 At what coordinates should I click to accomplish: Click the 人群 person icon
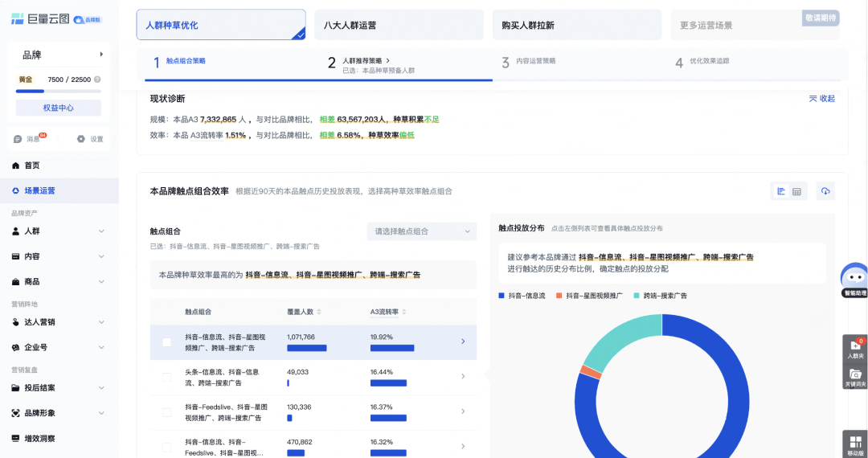15,231
